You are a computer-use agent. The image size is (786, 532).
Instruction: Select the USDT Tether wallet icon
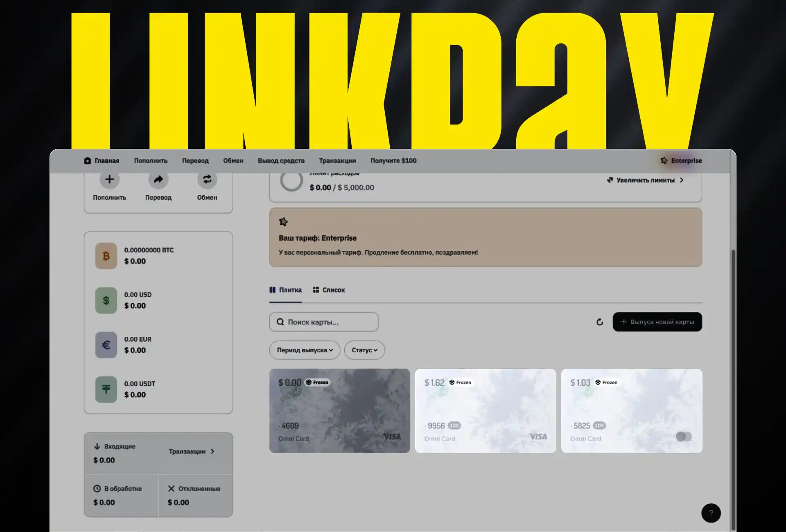pyautogui.click(x=106, y=390)
